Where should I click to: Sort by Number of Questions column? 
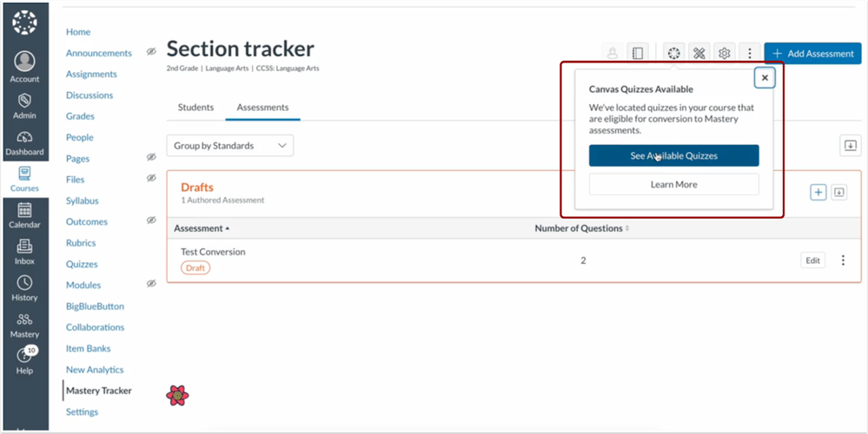(581, 228)
